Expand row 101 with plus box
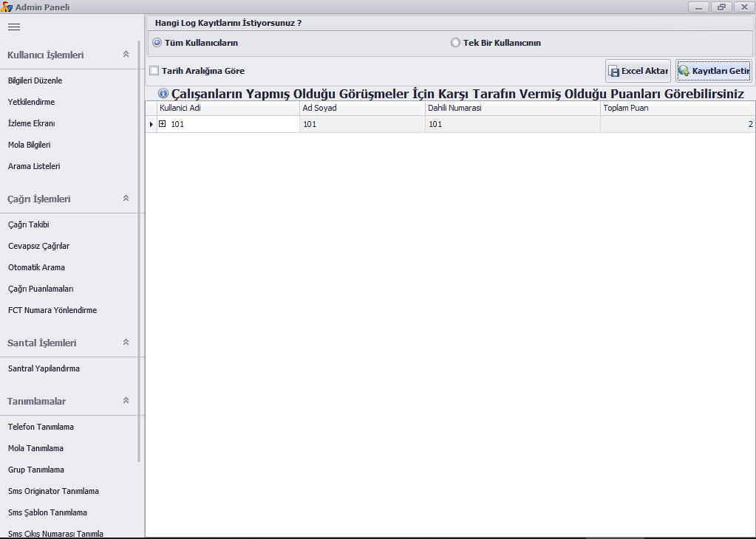 [x=163, y=124]
